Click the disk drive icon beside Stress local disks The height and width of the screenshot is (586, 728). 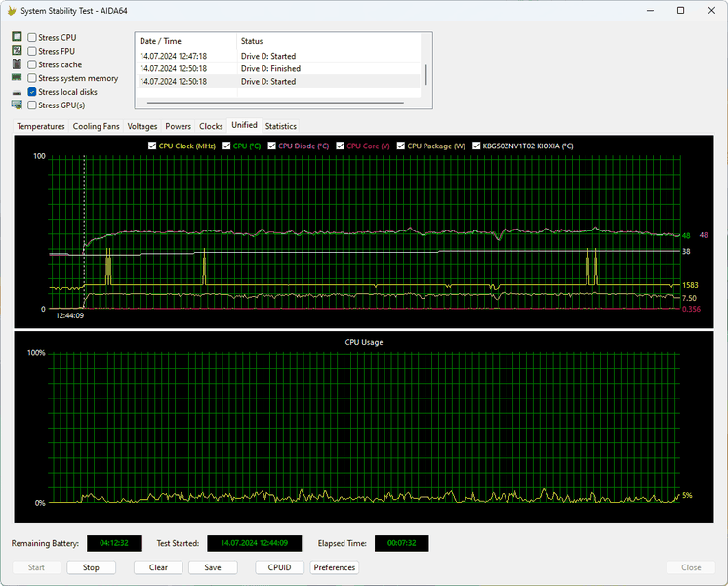pyautogui.click(x=17, y=92)
